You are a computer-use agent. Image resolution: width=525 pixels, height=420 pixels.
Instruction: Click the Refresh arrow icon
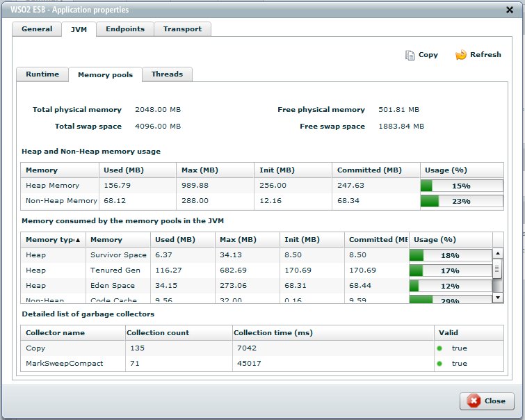[461, 55]
